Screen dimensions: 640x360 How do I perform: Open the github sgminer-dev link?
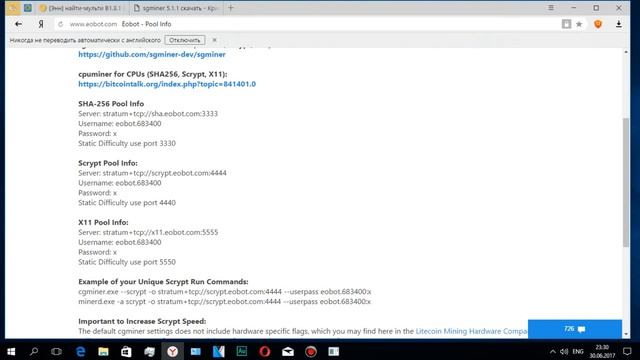(x=152, y=54)
